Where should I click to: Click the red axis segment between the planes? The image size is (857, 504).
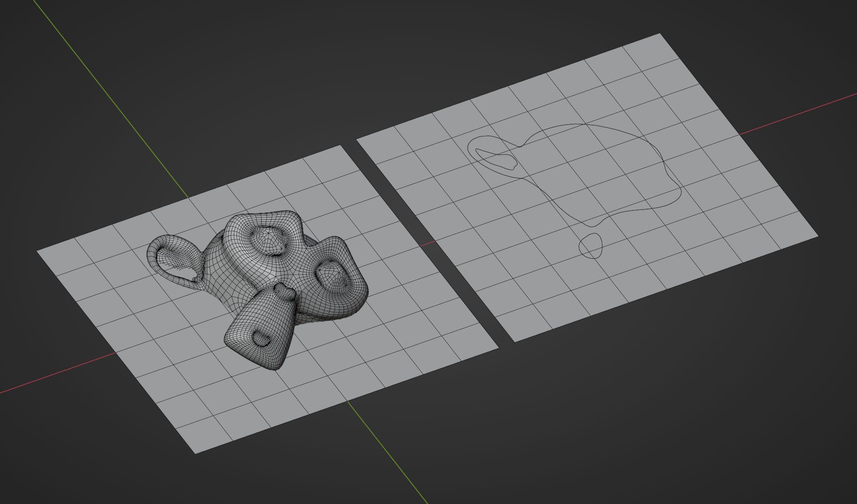[428, 244]
